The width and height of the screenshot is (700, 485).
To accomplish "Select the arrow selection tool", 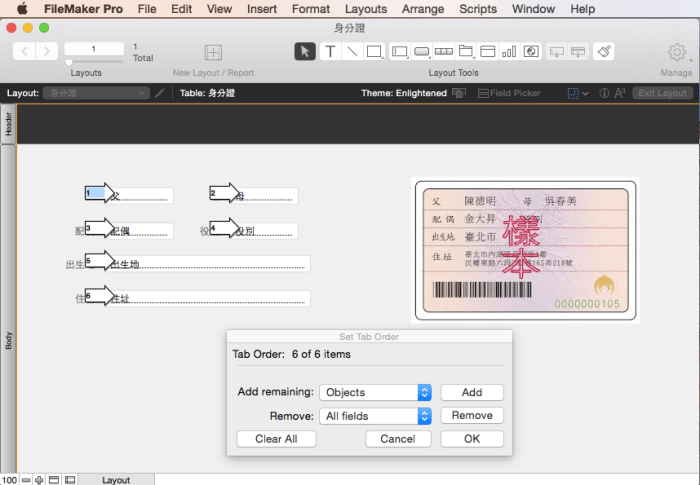I will [x=305, y=51].
